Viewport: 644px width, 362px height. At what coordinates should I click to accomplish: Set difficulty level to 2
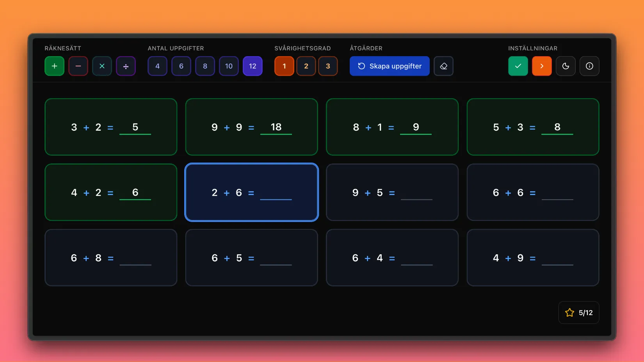point(306,66)
